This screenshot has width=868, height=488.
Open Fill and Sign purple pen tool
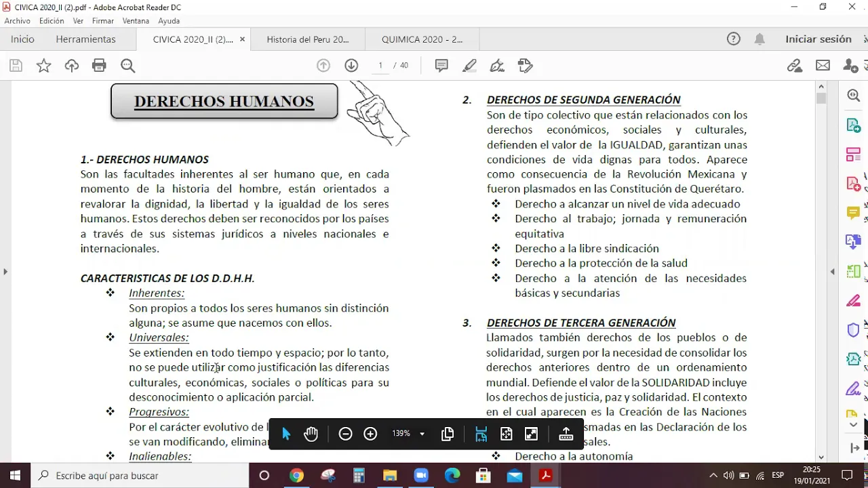click(854, 390)
